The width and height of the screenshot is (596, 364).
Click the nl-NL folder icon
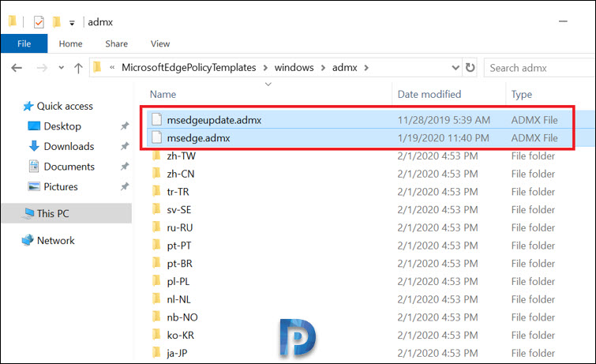[156, 299]
